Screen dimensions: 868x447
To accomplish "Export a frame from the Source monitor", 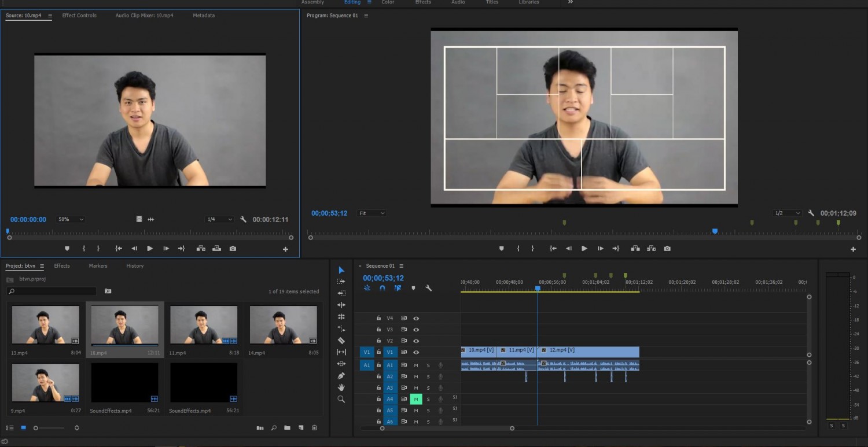I will coord(233,249).
